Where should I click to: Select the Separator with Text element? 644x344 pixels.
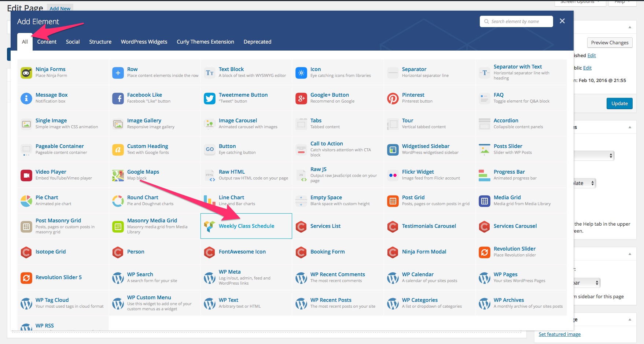(x=521, y=72)
